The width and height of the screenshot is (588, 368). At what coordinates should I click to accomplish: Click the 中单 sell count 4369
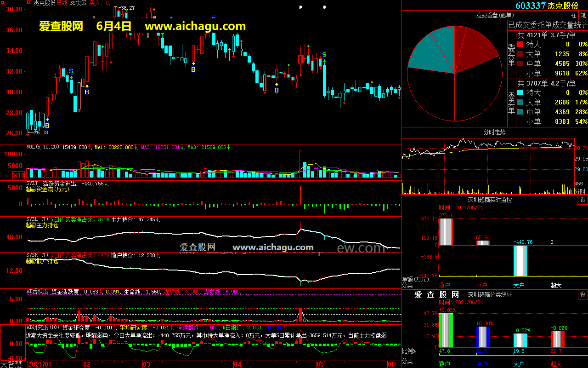pos(562,112)
